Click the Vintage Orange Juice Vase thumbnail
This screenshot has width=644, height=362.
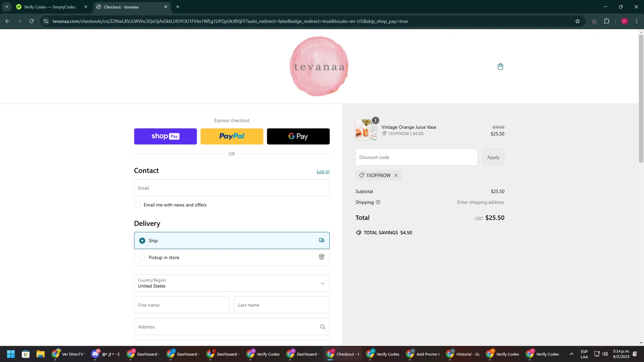(x=366, y=130)
